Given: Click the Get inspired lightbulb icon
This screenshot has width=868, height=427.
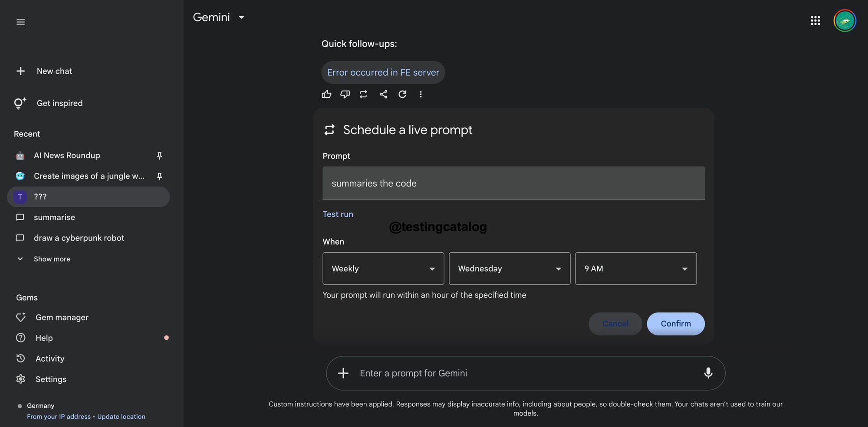Looking at the screenshot, I should tap(20, 103).
